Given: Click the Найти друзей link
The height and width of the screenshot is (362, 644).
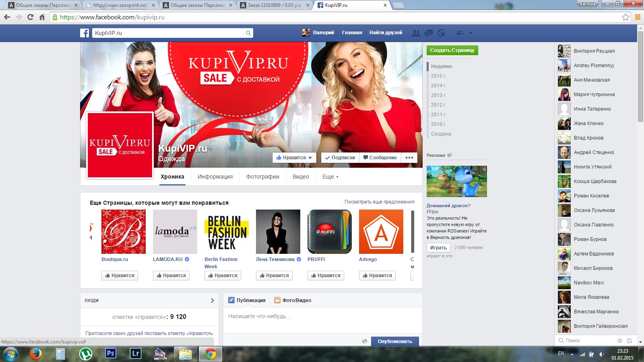Looking at the screenshot, I should [386, 33].
